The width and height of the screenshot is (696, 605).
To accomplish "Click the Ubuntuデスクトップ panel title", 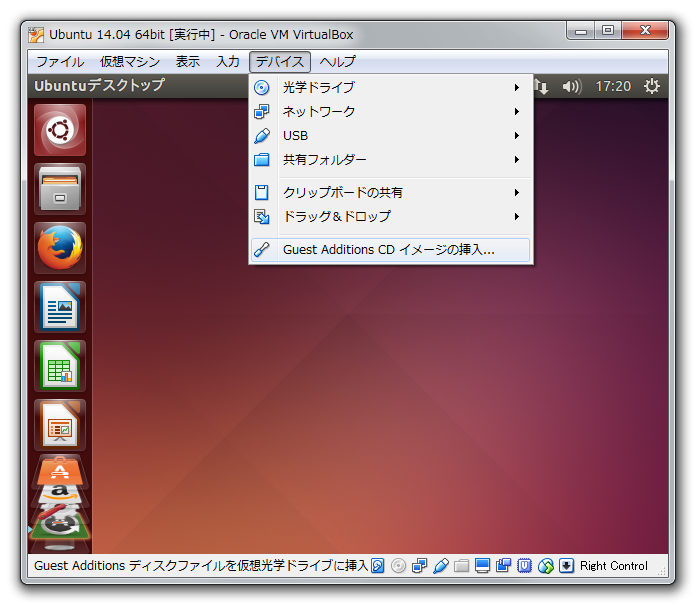I will tap(99, 85).
